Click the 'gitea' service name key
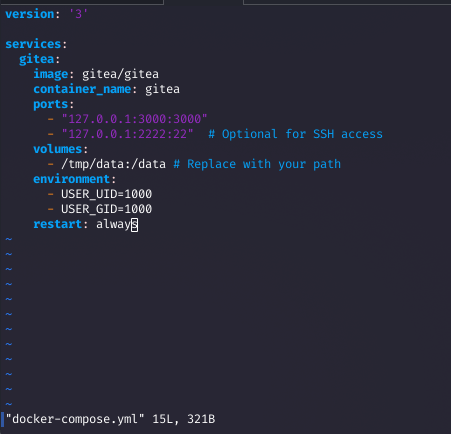 point(36,59)
